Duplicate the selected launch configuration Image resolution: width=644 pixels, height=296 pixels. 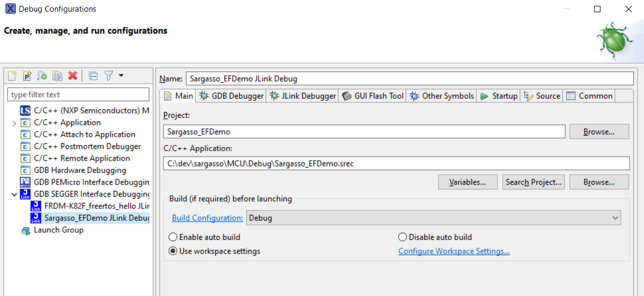pos(57,76)
